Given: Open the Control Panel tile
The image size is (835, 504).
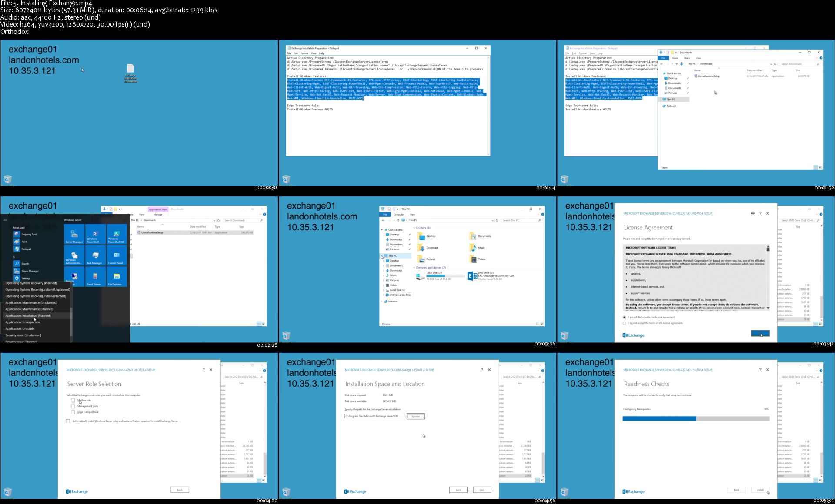Looking at the screenshot, I should pos(117,255).
